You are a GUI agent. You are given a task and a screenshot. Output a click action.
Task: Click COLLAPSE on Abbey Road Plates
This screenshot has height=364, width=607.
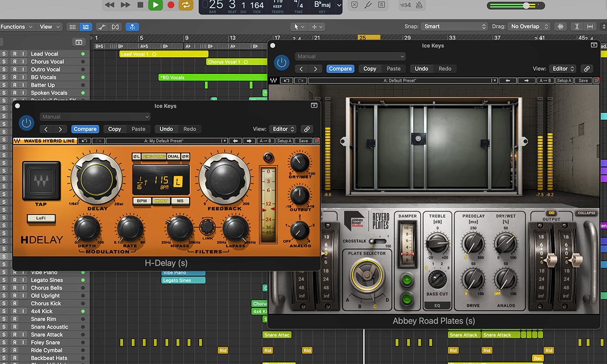click(x=586, y=213)
